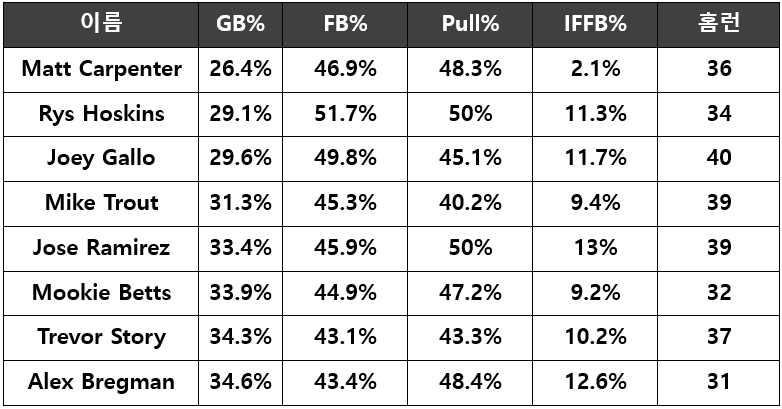Image resolution: width=782 pixels, height=409 pixels.
Task: Select the Alex Bregman name cell
Action: (x=101, y=382)
